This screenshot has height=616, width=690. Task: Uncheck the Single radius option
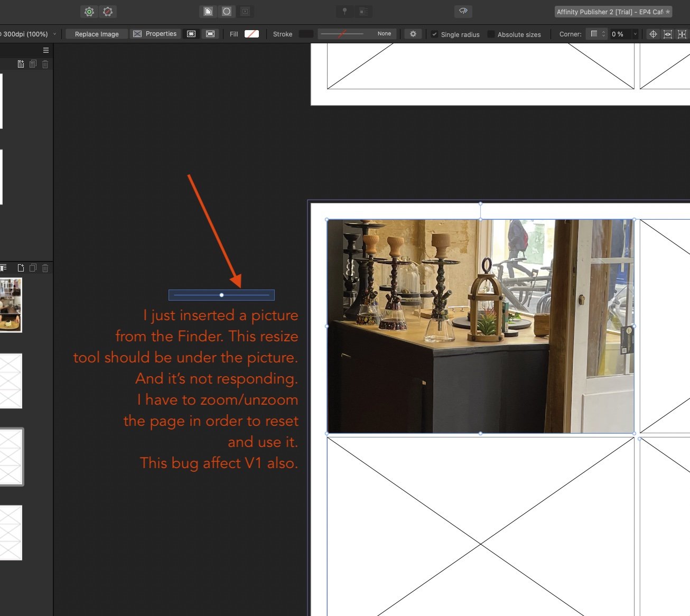coord(434,34)
